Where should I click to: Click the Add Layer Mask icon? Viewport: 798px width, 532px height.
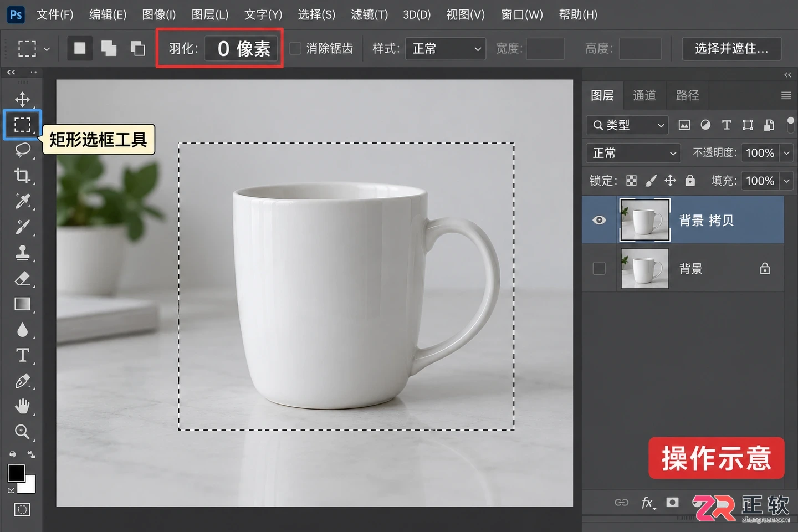[x=672, y=502]
